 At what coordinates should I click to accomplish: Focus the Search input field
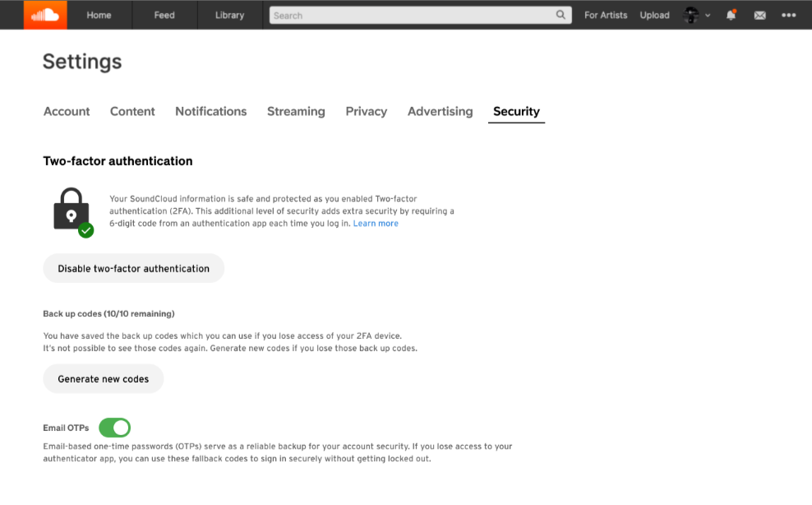(x=411, y=15)
